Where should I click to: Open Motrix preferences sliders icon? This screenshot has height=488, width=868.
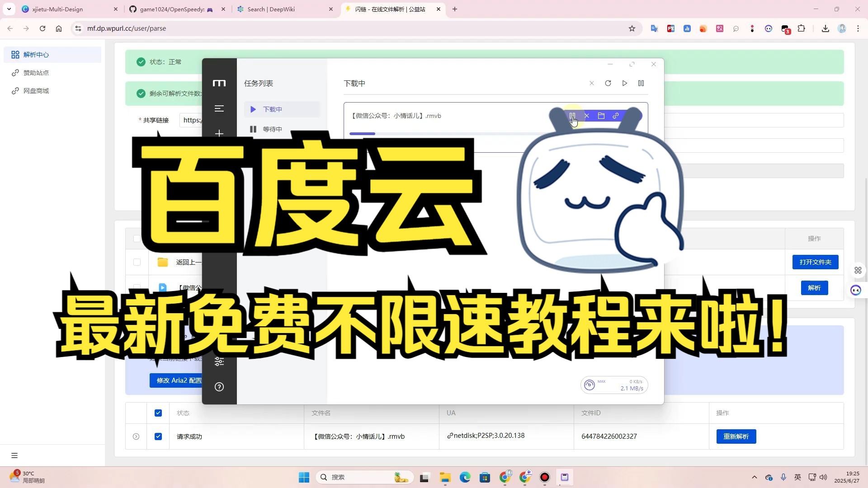point(219,361)
